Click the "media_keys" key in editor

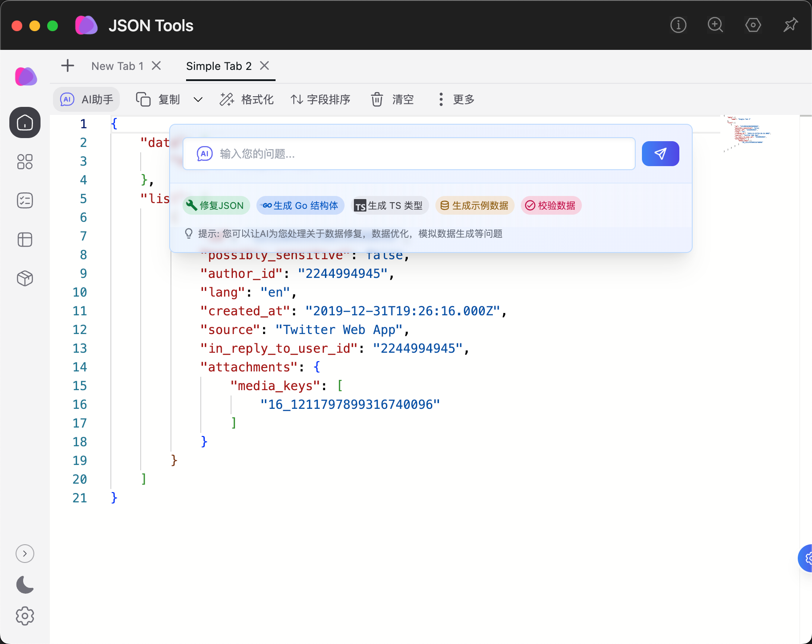(276, 386)
